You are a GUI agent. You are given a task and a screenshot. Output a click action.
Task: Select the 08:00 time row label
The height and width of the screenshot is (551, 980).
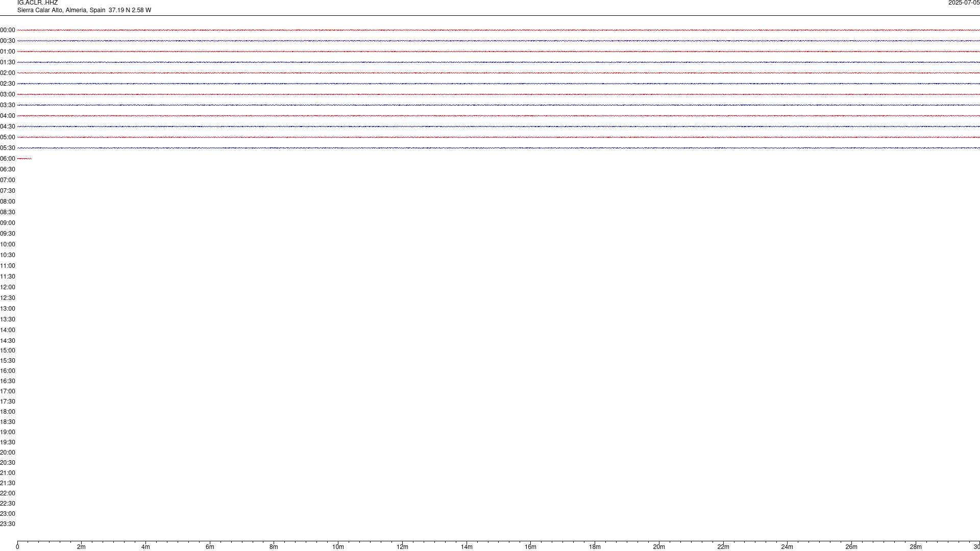pyautogui.click(x=8, y=202)
